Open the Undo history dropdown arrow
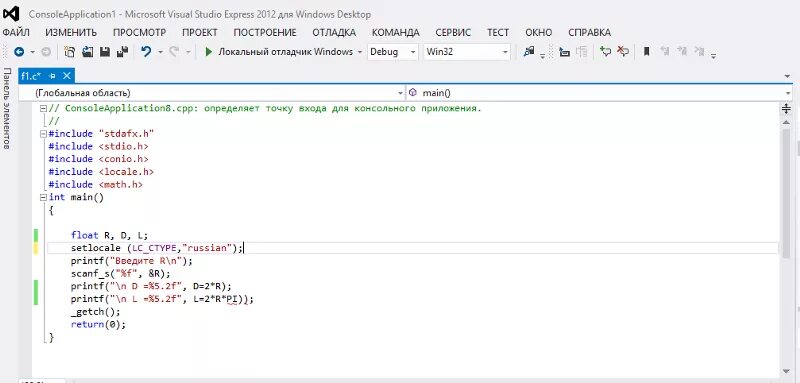 [160, 52]
